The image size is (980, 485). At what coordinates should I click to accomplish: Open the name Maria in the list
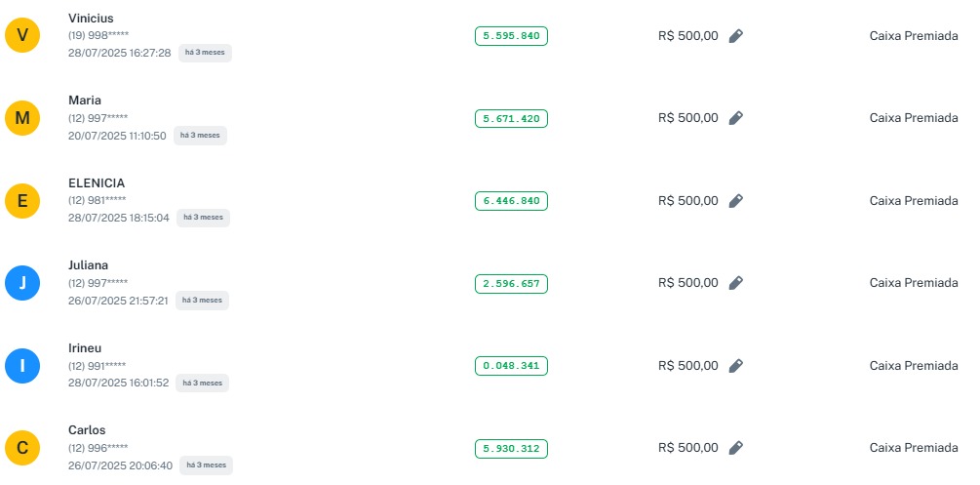[85, 101]
